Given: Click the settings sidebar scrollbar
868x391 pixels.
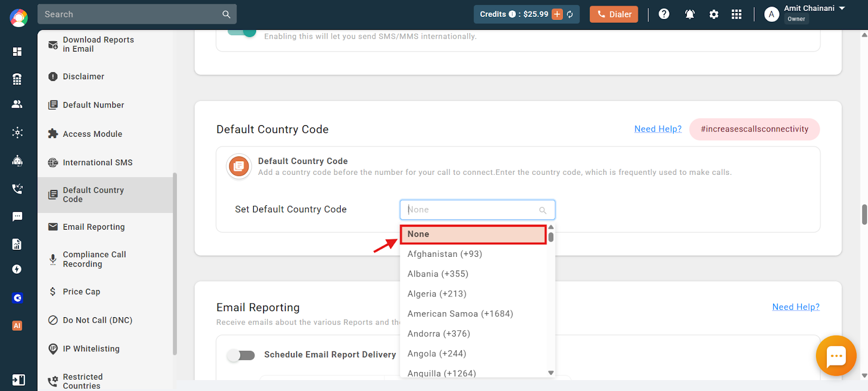Looking at the screenshot, I should [x=175, y=264].
